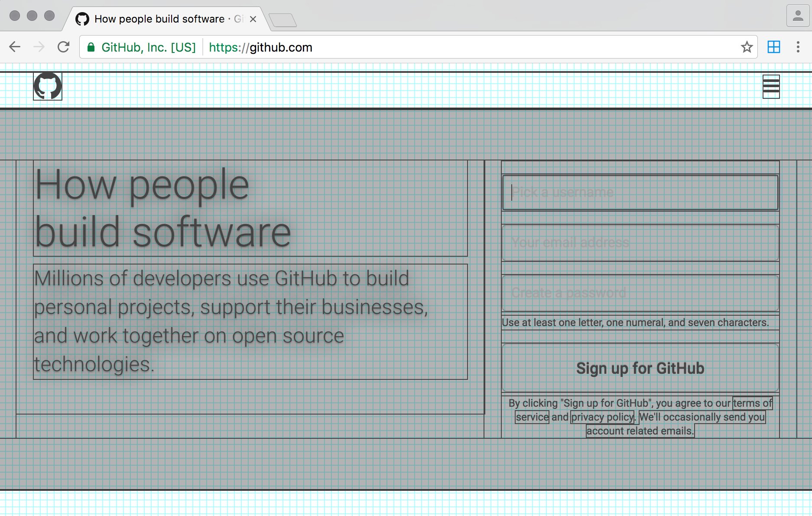The width and height of the screenshot is (812, 516).
Task: Maximize the browser window
Action: (50, 16)
